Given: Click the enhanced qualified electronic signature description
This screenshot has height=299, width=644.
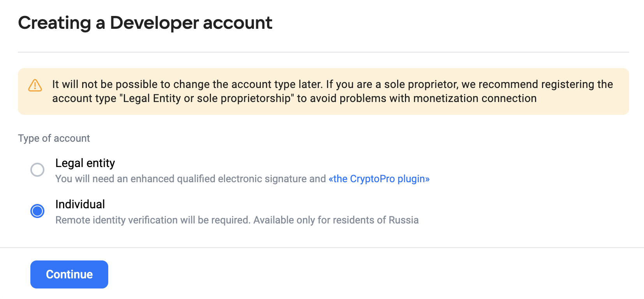Looking at the screenshot, I should click(x=190, y=179).
